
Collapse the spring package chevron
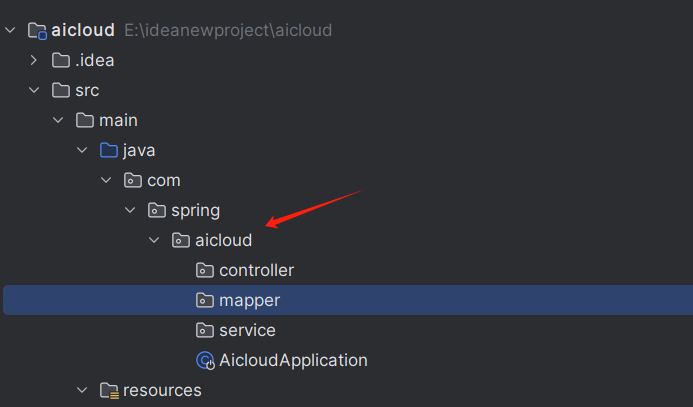130,210
